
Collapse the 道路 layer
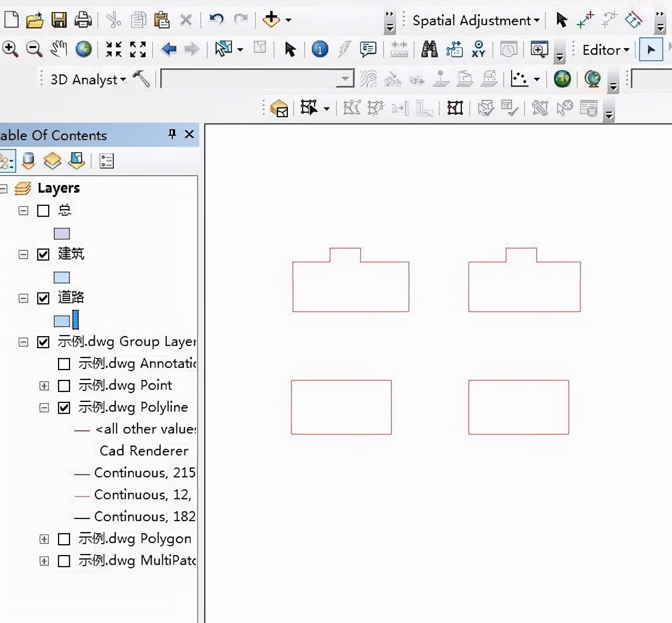pyautogui.click(x=23, y=298)
